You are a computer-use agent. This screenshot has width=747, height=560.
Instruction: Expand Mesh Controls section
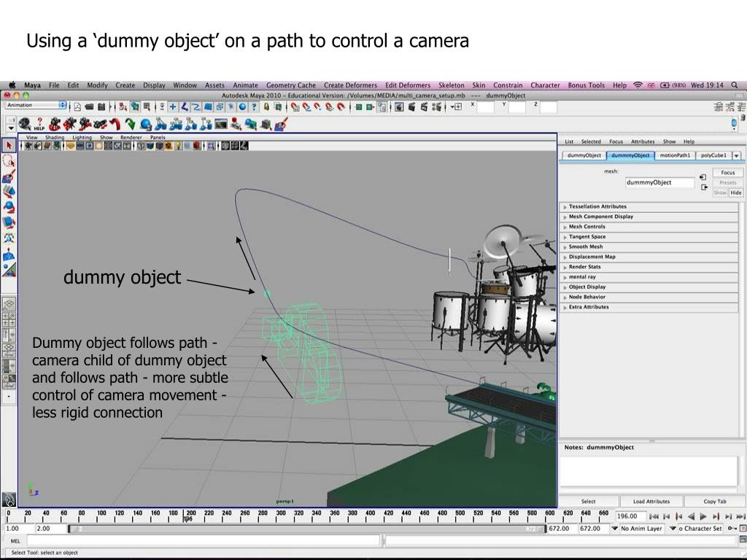click(649, 227)
